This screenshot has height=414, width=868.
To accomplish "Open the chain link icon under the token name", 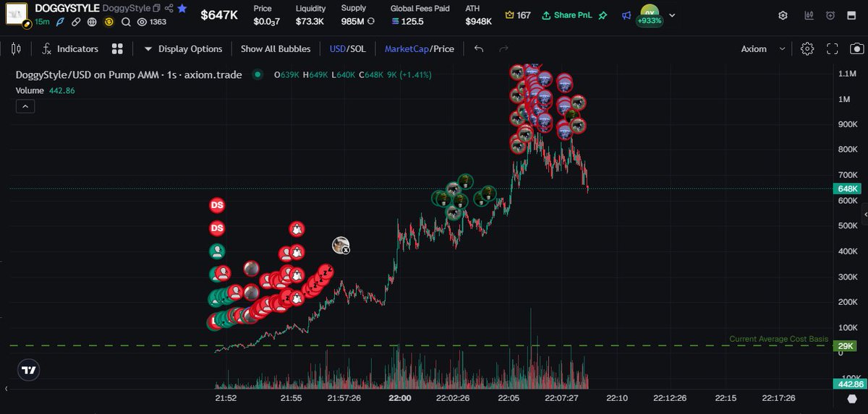I will [75, 22].
